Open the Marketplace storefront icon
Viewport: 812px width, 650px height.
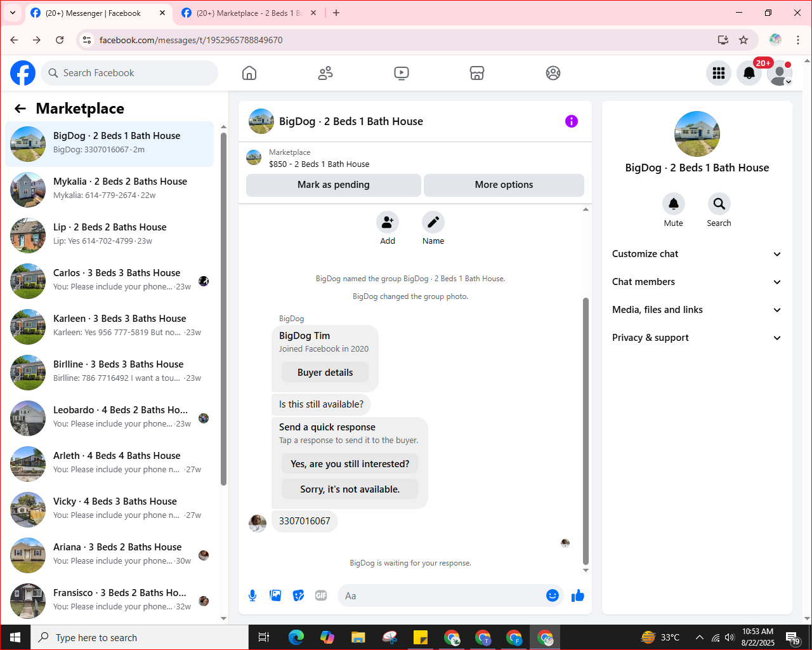click(x=477, y=73)
